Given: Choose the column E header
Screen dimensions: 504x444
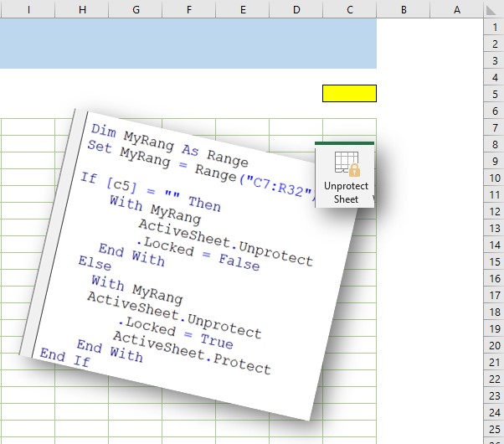Looking at the screenshot, I should pyautogui.click(x=242, y=9).
